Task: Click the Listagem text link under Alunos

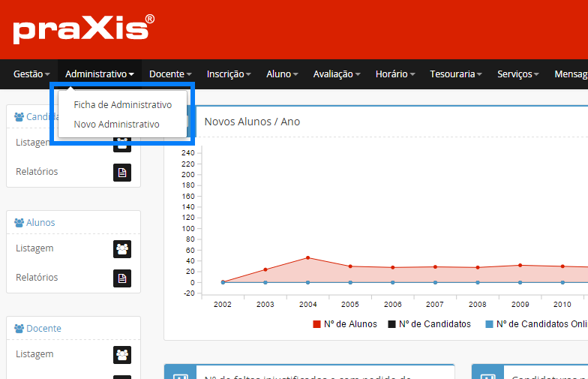Action: (x=34, y=248)
